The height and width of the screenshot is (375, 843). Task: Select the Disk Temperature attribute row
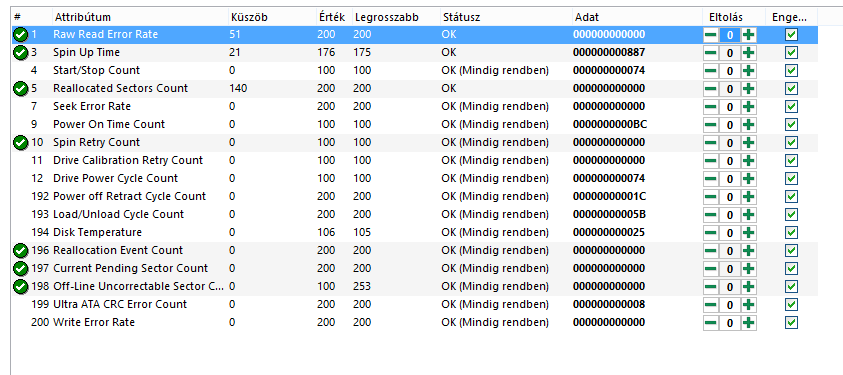(415, 233)
